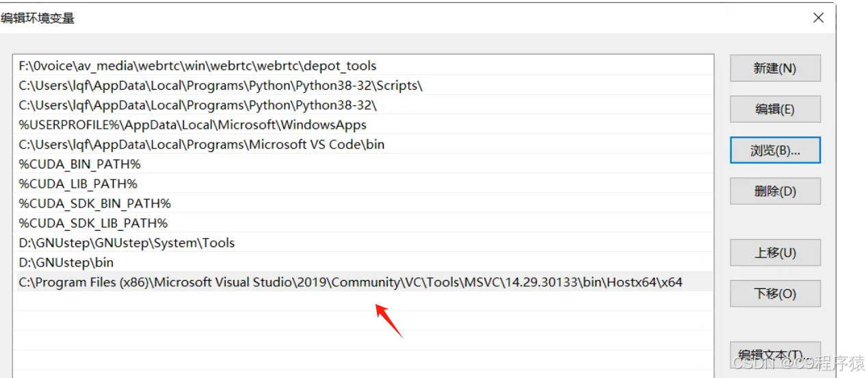Select the D:\GNUstep\GNUstep\System\Tools entry
This screenshot has height=378, width=868.
tap(365, 243)
